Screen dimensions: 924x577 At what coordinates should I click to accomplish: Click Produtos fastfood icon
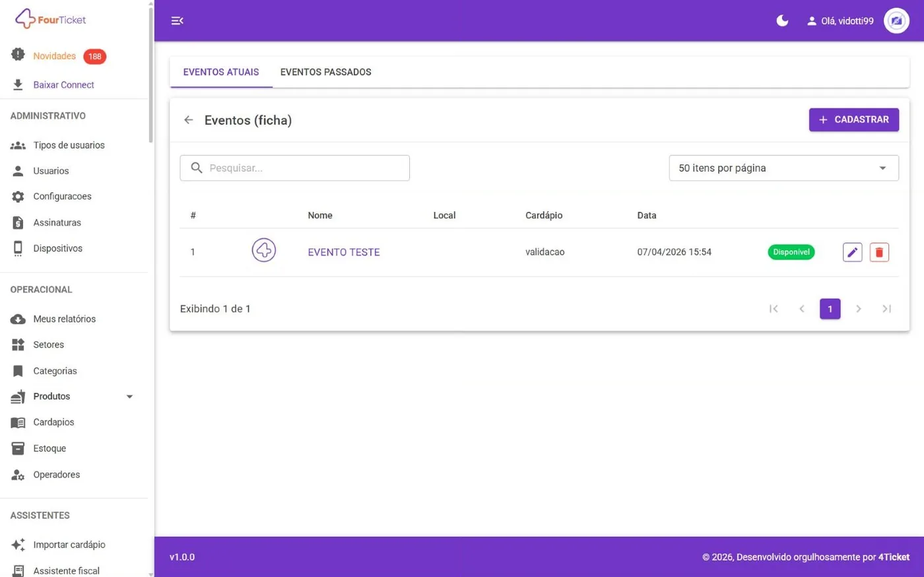[18, 396]
